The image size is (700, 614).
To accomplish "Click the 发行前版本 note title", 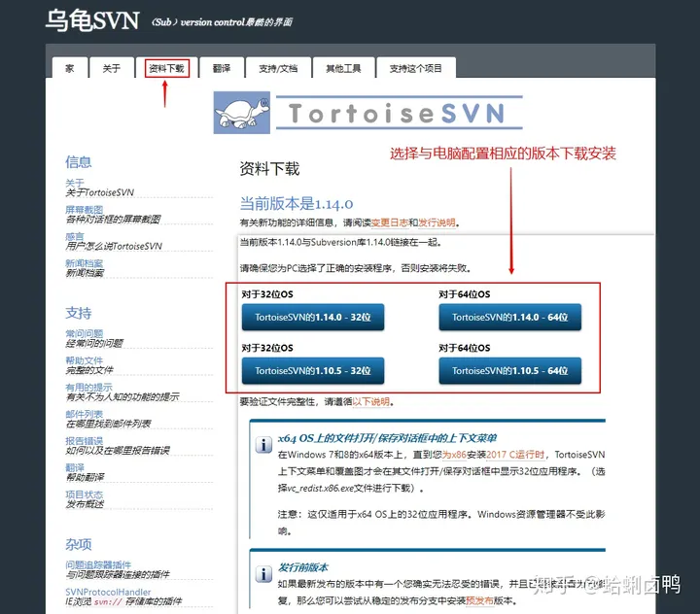I will 303,567.
